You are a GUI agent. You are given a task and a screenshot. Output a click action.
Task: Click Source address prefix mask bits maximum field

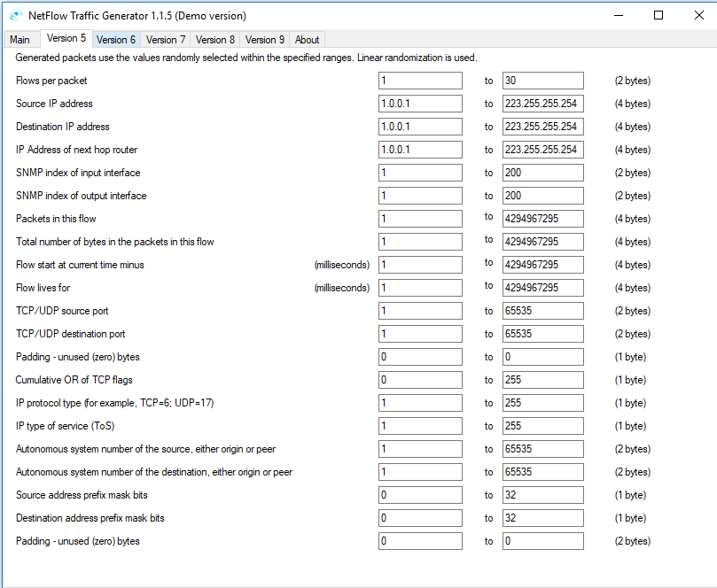[x=542, y=495]
